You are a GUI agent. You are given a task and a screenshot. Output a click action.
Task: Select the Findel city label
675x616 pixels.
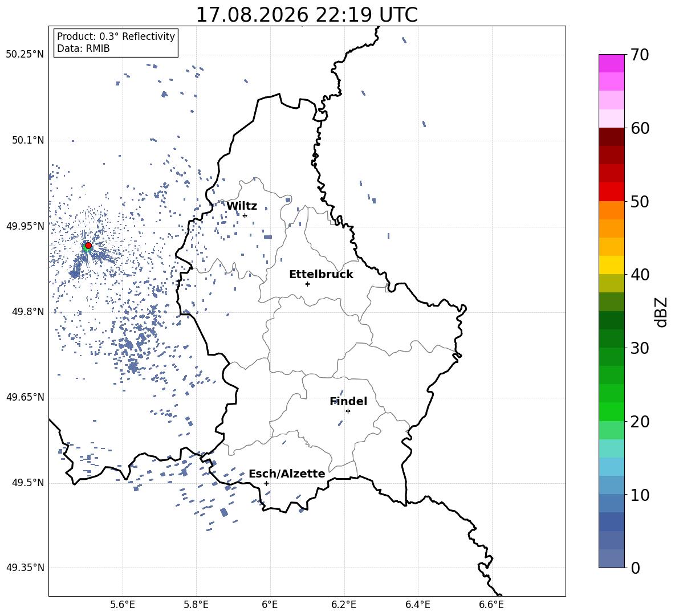348,401
